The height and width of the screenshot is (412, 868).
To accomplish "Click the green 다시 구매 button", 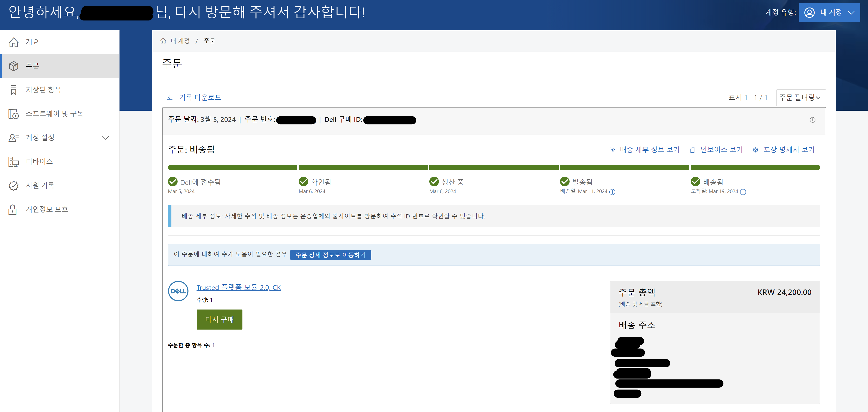I will (x=219, y=320).
